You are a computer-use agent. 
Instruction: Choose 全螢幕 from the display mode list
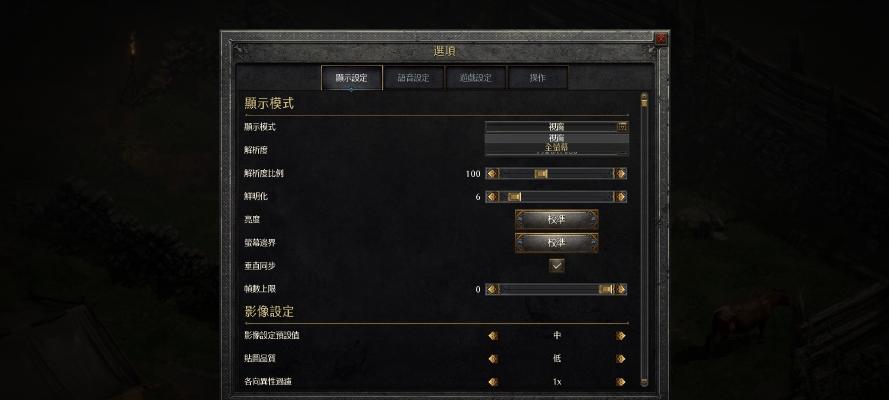[557, 147]
